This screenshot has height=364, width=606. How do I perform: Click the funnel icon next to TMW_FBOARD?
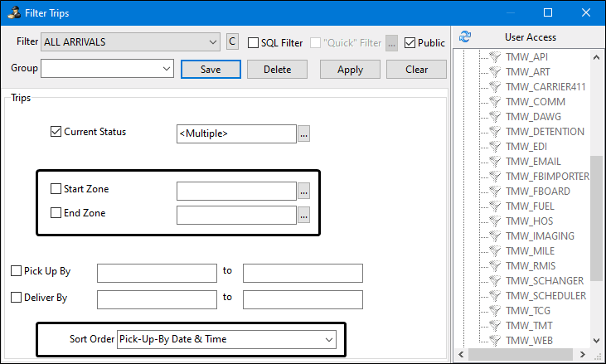(495, 192)
